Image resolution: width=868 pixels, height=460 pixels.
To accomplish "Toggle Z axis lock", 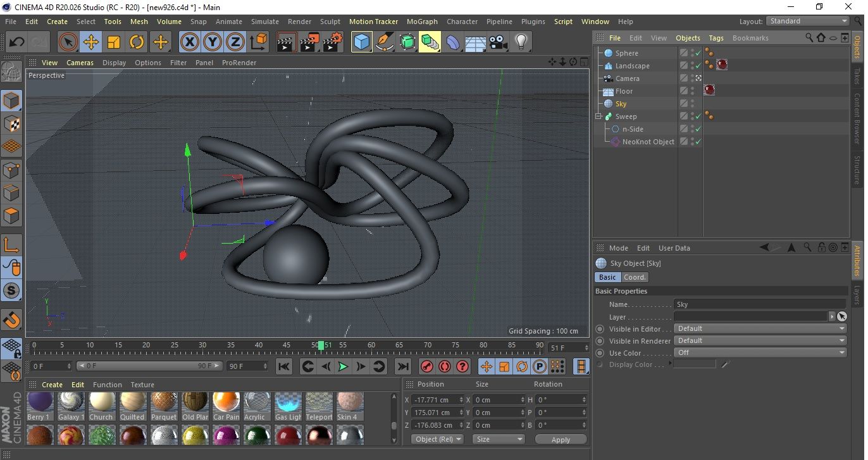I will (x=235, y=42).
